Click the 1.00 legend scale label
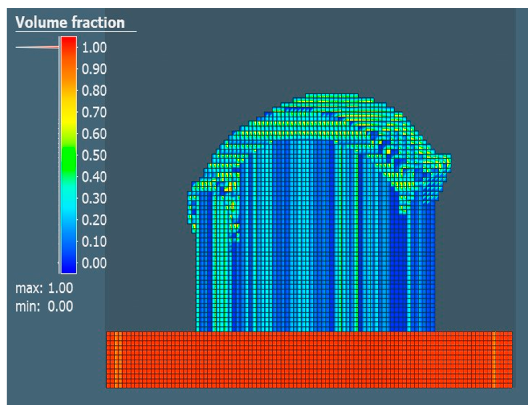532x410 pixels. [x=94, y=48]
